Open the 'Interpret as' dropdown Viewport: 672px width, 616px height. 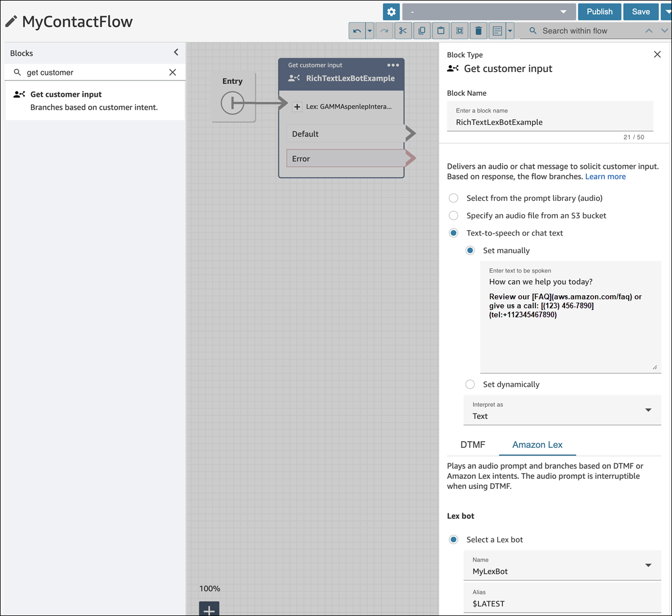562,411
